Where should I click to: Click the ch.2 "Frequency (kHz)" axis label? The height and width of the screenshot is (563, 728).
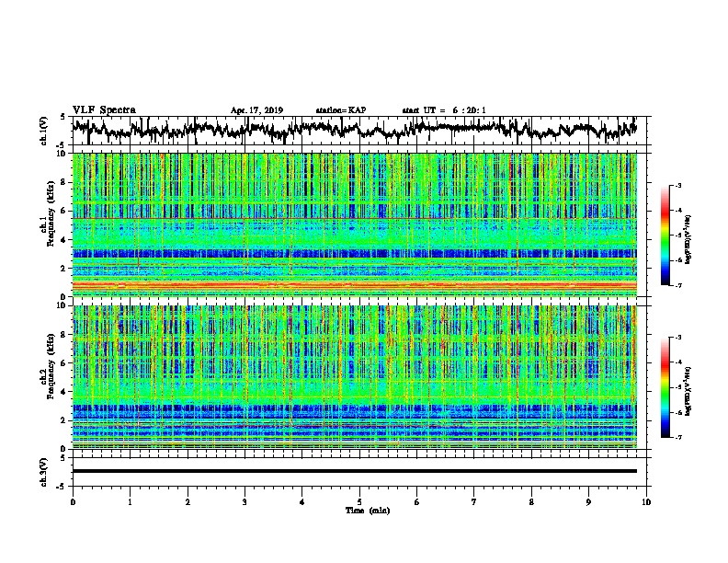coord(51,366)
